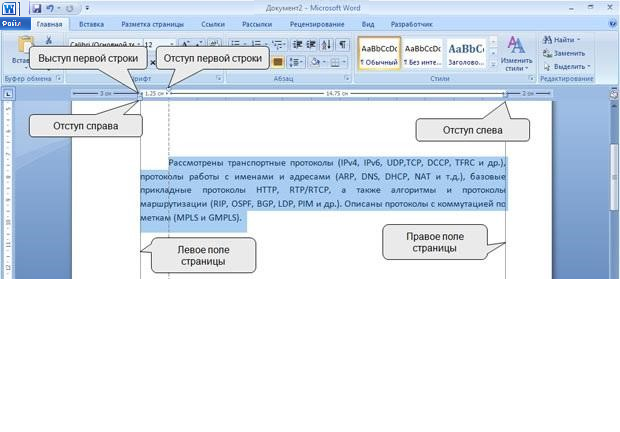
Task: Apply a numbered list
Action: (256, 45)
